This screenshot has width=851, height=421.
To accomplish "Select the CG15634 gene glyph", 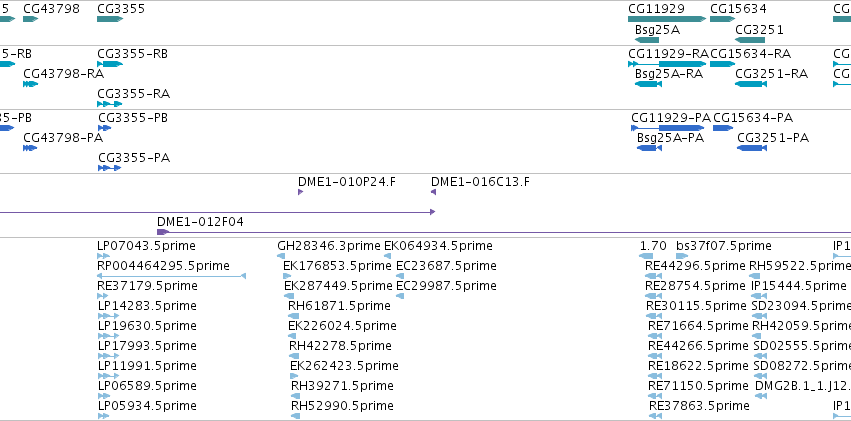I will coord(722,19).
